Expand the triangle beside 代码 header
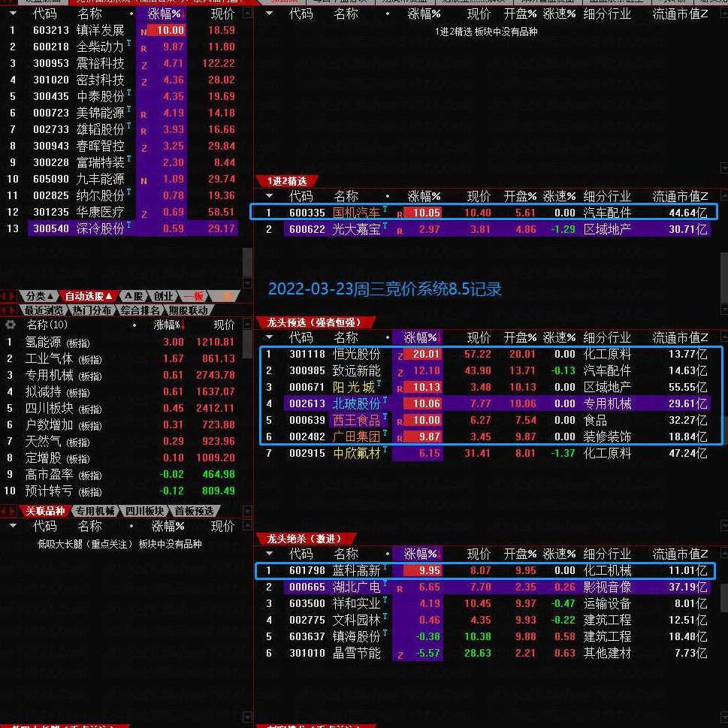 coord(12,13)
